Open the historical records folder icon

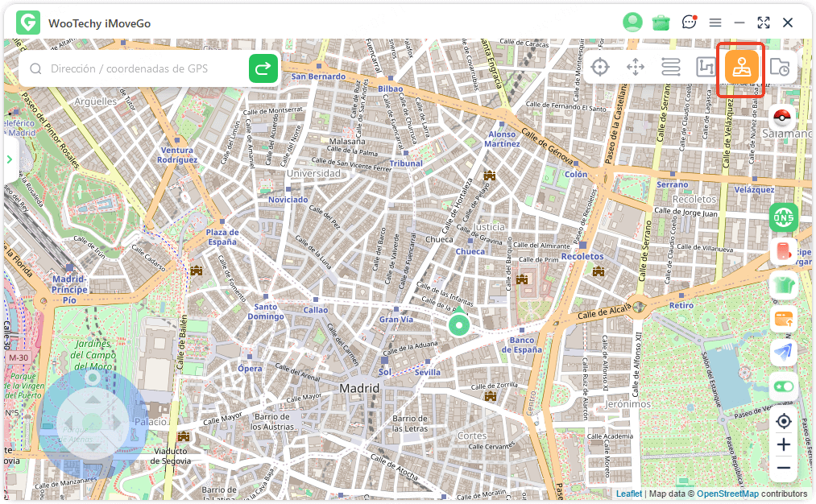click(x=779, y=68)
